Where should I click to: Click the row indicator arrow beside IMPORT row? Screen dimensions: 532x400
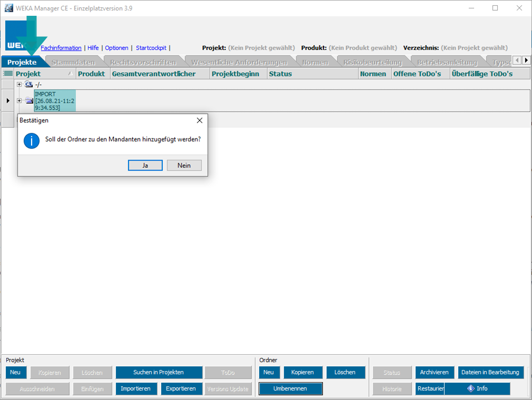point(8,101)
